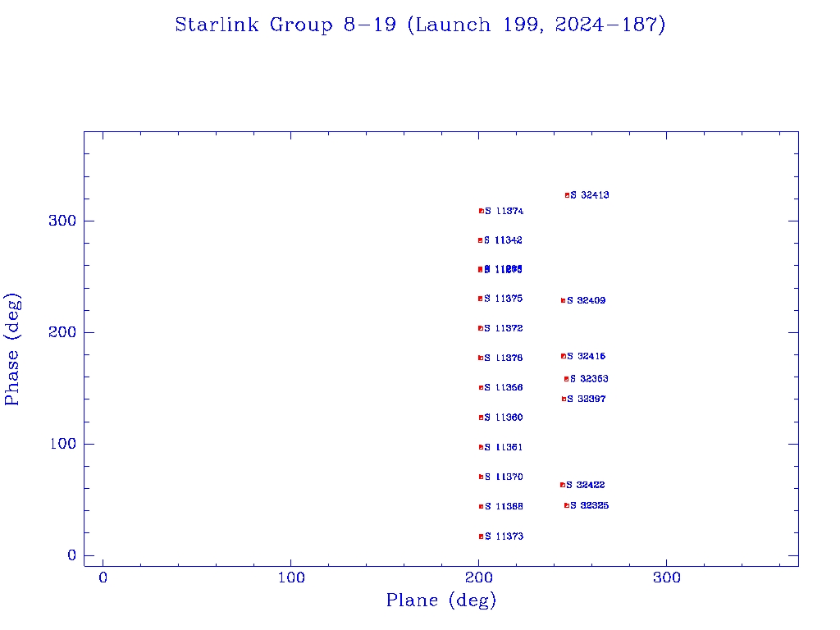The image size is (840, 630).
Task: Click the S 32397 satellite label
Action: click(x=587, y=399)
